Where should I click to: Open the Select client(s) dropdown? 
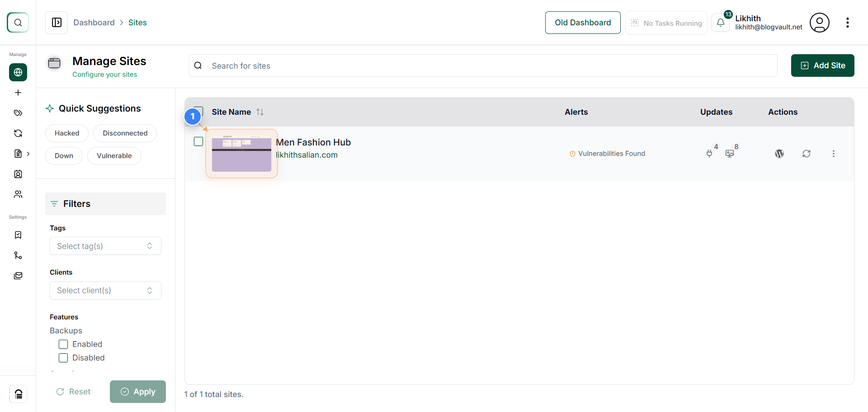coord(105,290)
